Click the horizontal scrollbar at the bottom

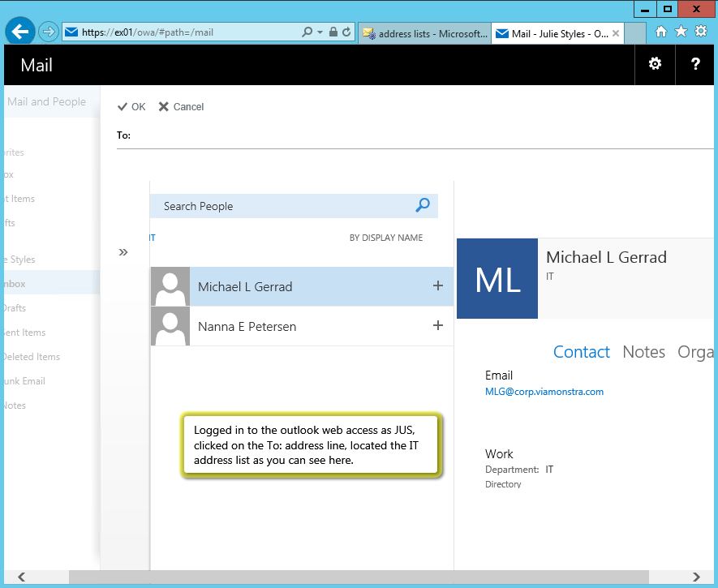[357, 577]
